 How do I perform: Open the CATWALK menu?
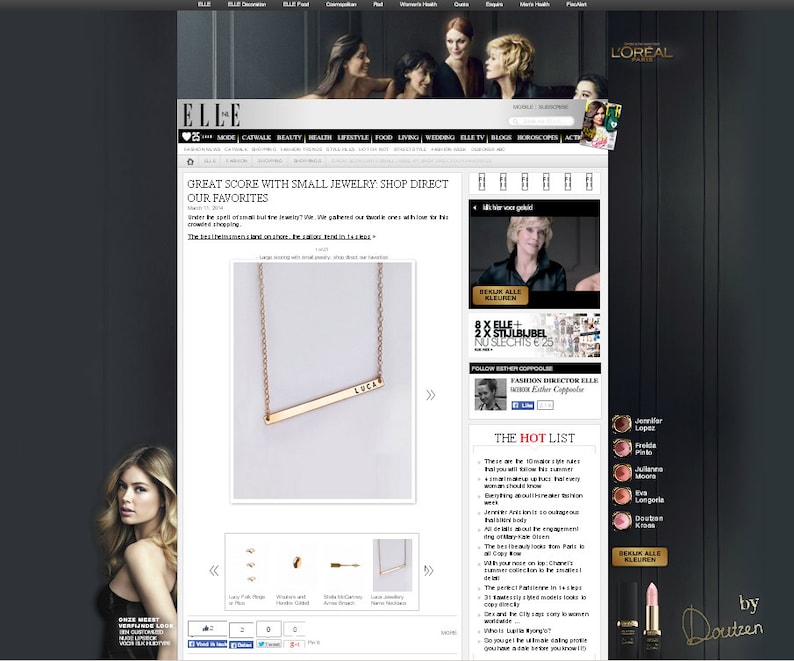tap(256, 137)
